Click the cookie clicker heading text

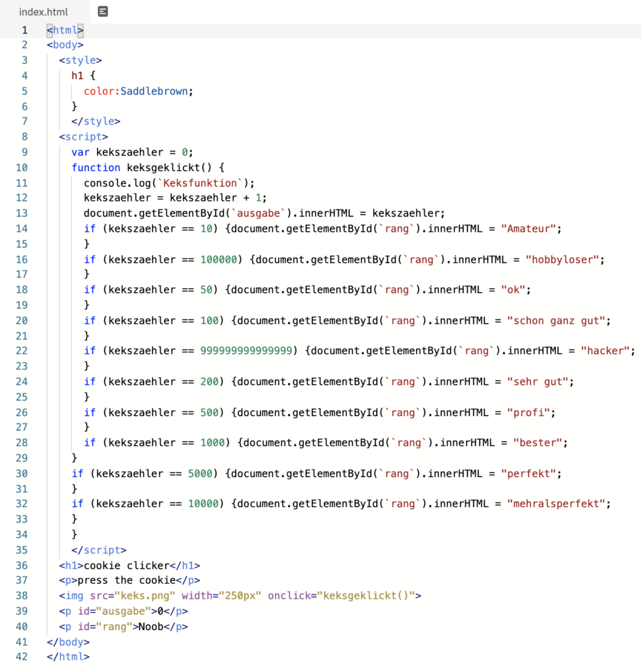tap(127, 565)
